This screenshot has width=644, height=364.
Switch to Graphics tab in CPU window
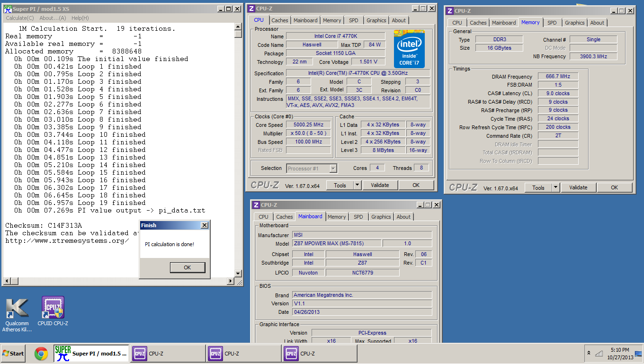[376, 20]
